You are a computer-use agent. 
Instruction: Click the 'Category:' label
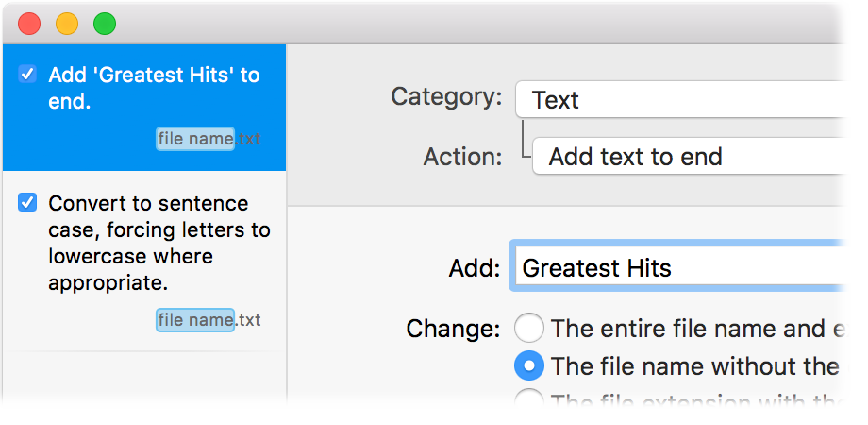(446, 97)
